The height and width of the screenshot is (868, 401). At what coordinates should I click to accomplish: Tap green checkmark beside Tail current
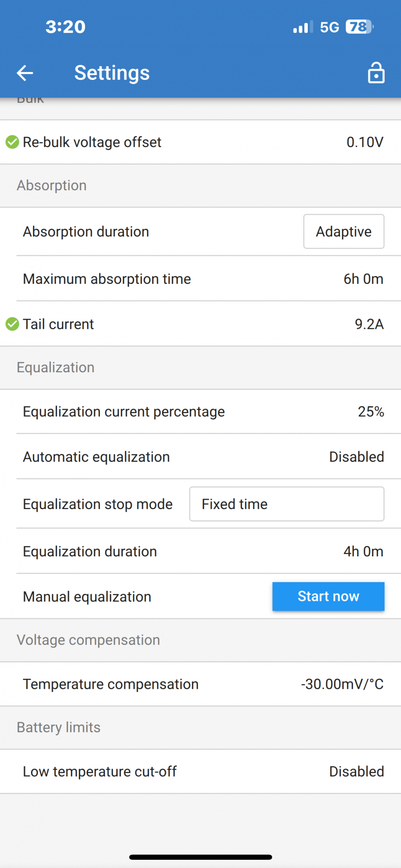[x=12, y=324]
